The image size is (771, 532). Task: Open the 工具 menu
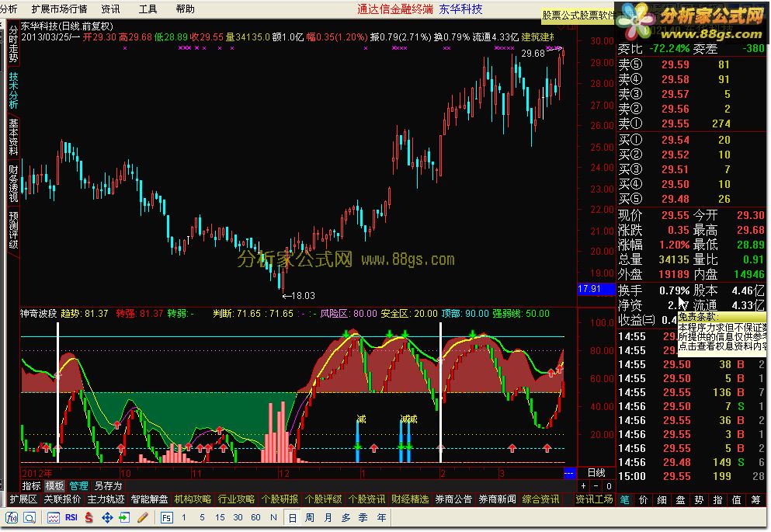click(x=148, y=9)
